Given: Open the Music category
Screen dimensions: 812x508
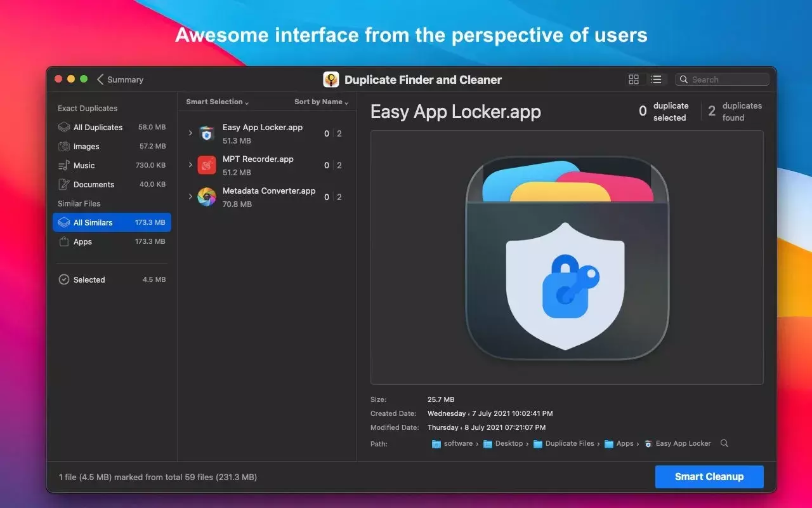Looking at the screenshot, I should [x=84, y=165].
